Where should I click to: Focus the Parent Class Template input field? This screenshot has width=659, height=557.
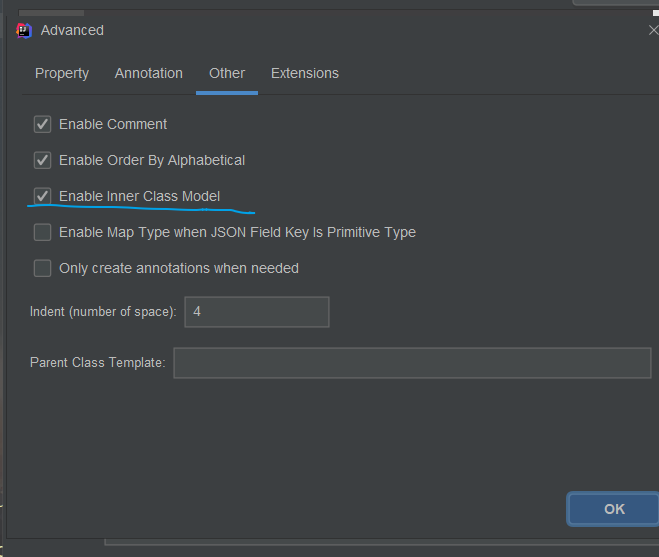tap(412, 363)
